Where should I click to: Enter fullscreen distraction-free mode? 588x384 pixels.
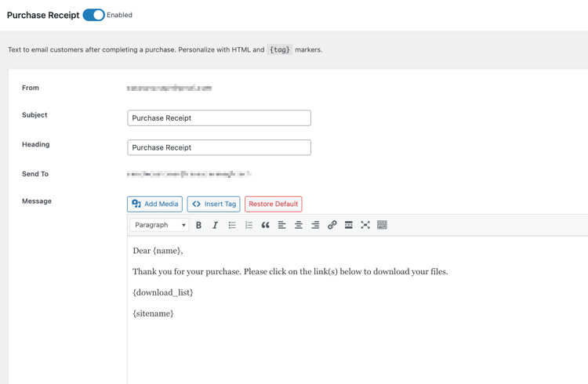tap(365, 225)
